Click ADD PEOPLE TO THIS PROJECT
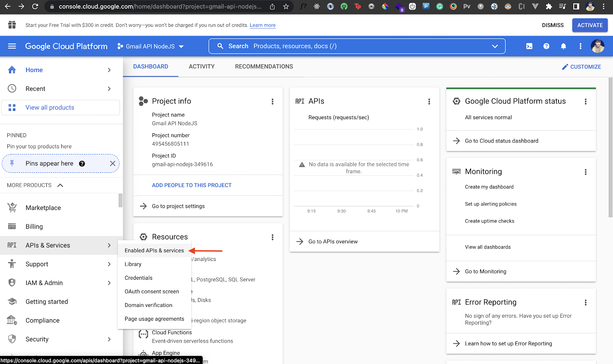Screen dimensions: 613x364 192,185
